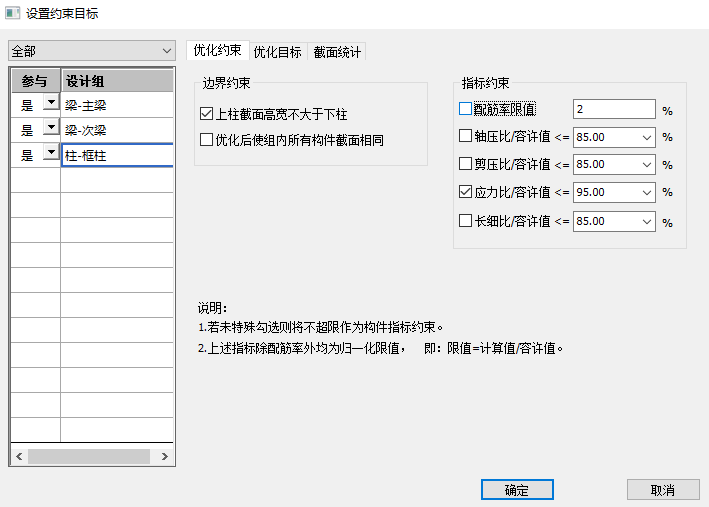709x507 pixels.
Task: Uncheck 上柱截面高宽不大于下柱 option
Action: tap(207, 115)
